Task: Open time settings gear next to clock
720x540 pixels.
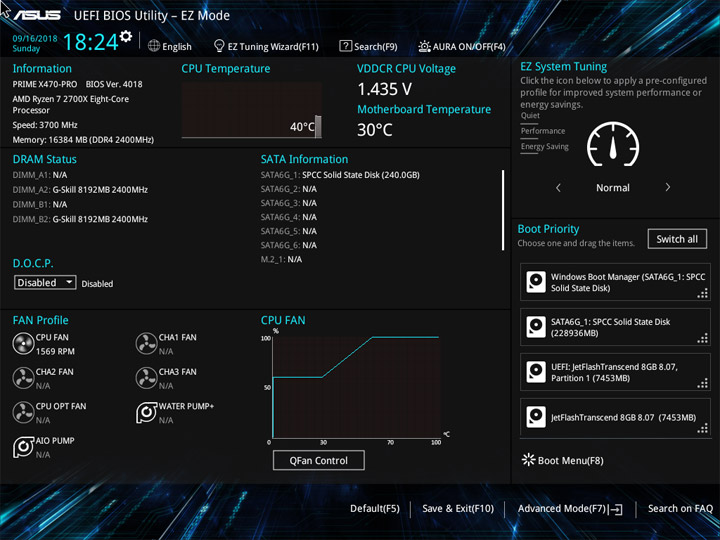Action: [126, 36]
